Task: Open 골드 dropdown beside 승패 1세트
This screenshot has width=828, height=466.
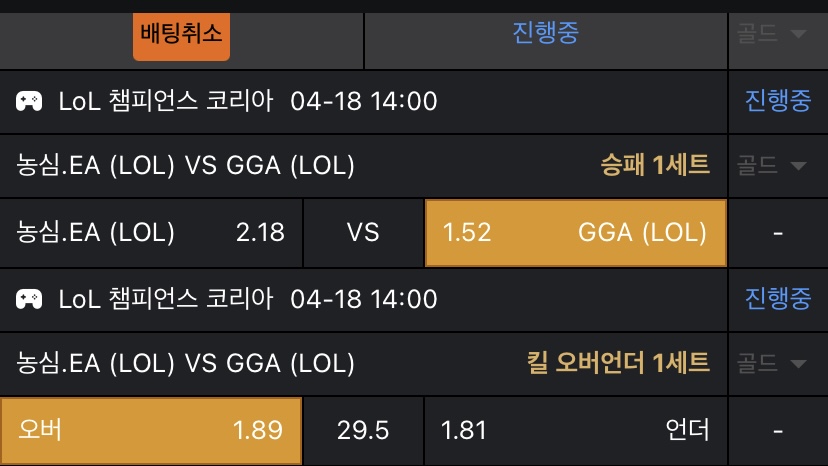Action: point(771,166)
